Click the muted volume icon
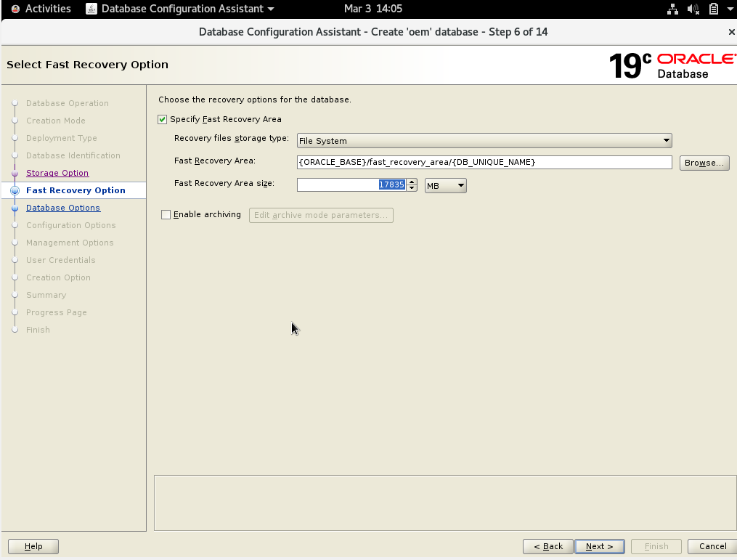This screenshot has width=737, height=560. pos(693,9)
